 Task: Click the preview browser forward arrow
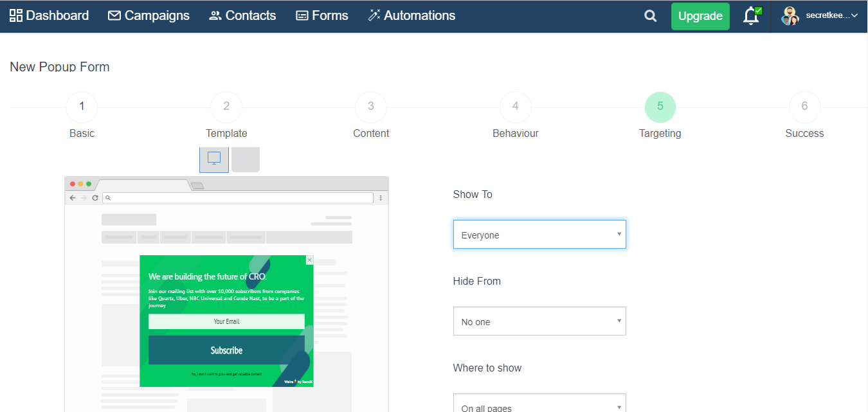tap(84, 198)
